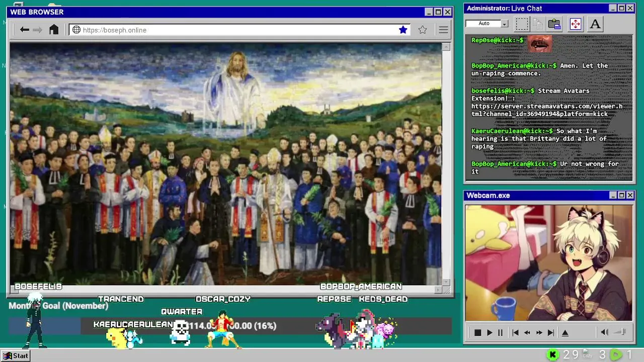Open the streamavatars server link in chat
The image size is (644, 362).
click(547, 110)
